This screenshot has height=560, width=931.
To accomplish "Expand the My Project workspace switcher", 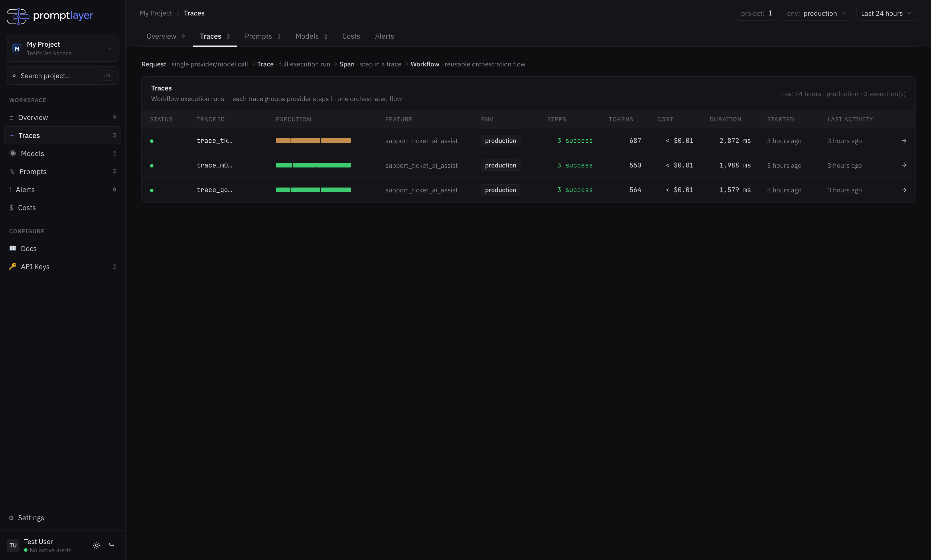I will click(x=63, y=49).
